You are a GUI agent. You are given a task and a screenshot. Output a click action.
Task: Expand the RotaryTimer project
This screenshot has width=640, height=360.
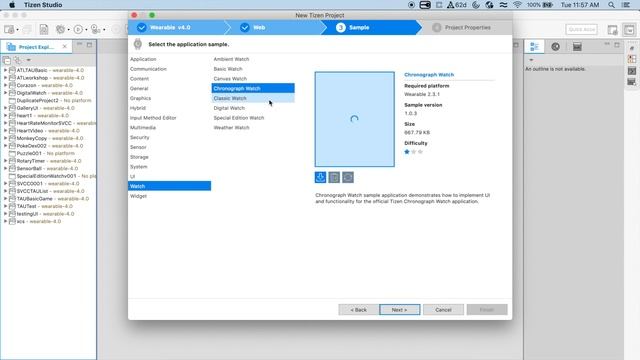[5, 161]
